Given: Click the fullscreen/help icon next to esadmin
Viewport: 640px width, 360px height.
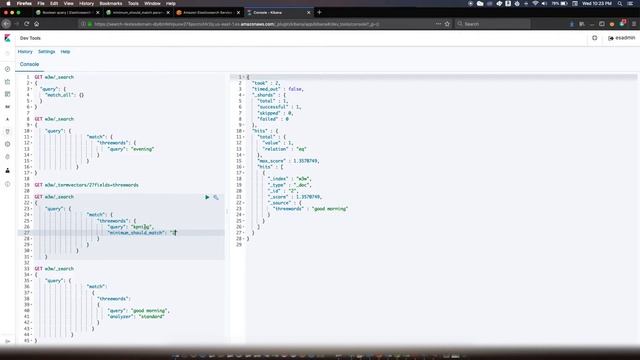Looking at the screenshot, I should click(x=594, y=38).
